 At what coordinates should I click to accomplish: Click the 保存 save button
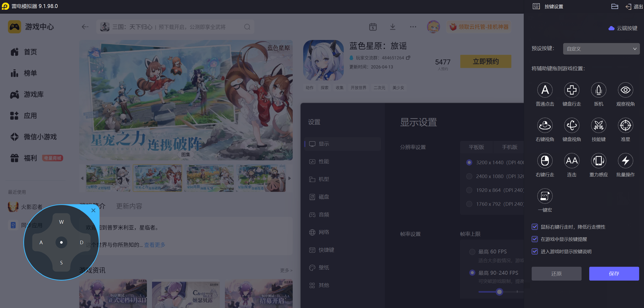tap(614, 274)
